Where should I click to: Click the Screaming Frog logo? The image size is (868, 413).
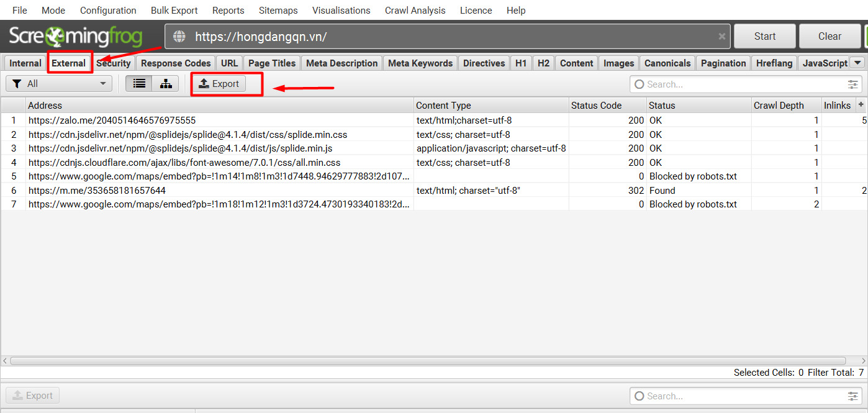coord(76,37)
